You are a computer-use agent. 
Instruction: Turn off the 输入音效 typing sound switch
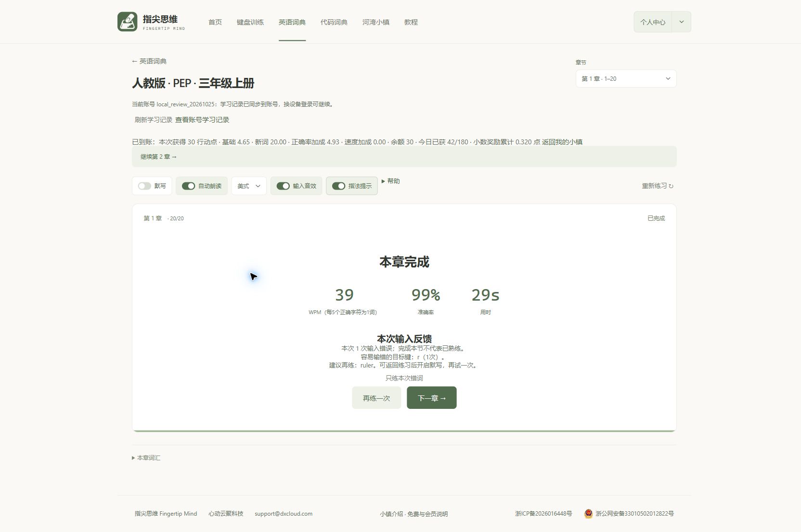[x=283, y=186]
